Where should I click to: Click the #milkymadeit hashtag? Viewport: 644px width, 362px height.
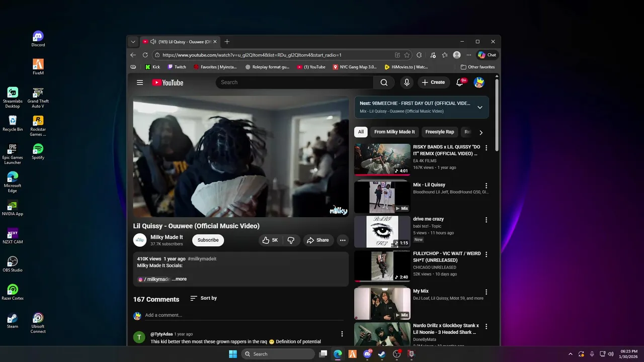point(202,259)
